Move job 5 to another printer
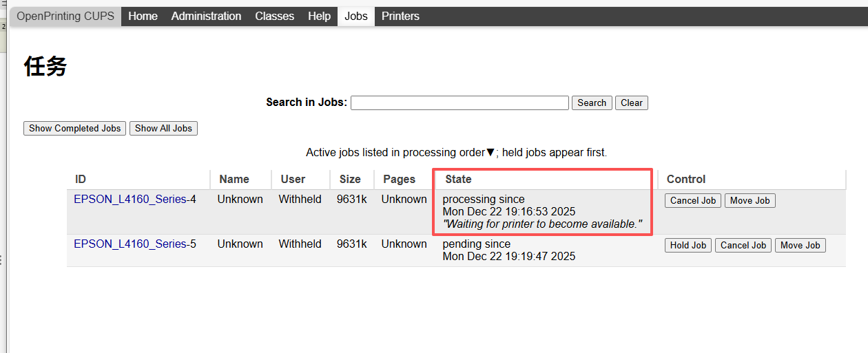 [800, 245]
